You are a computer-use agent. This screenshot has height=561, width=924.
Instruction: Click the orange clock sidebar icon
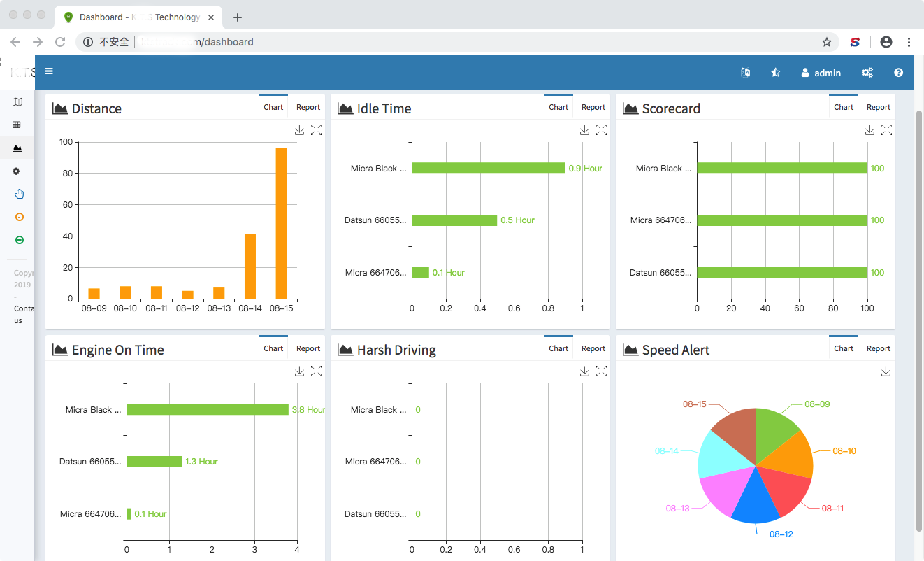pyautogui.click(x=20, y=217)
